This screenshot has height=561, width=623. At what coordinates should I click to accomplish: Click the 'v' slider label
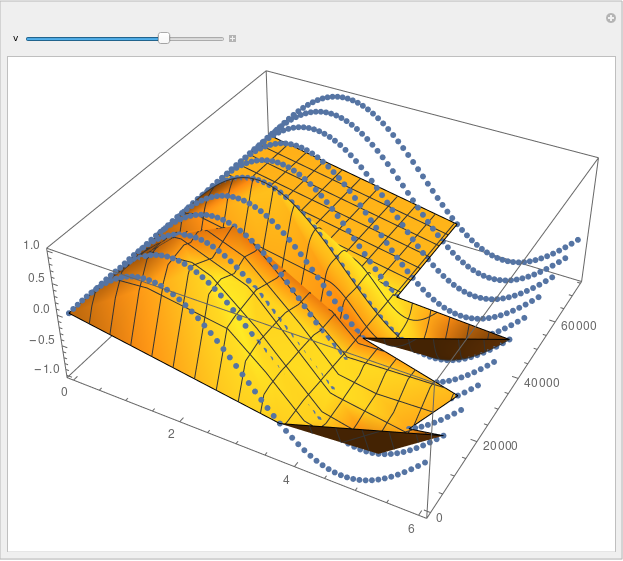tap(15, 38)
